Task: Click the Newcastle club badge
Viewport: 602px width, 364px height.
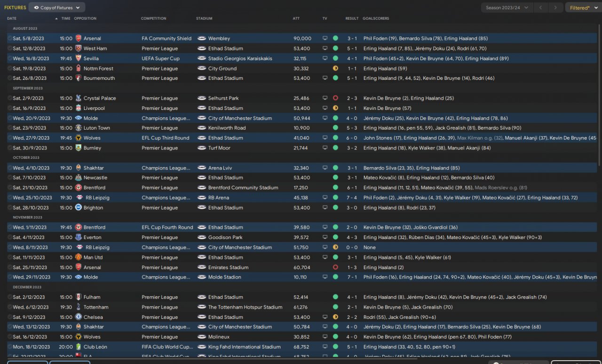Action: coord(78,178)
